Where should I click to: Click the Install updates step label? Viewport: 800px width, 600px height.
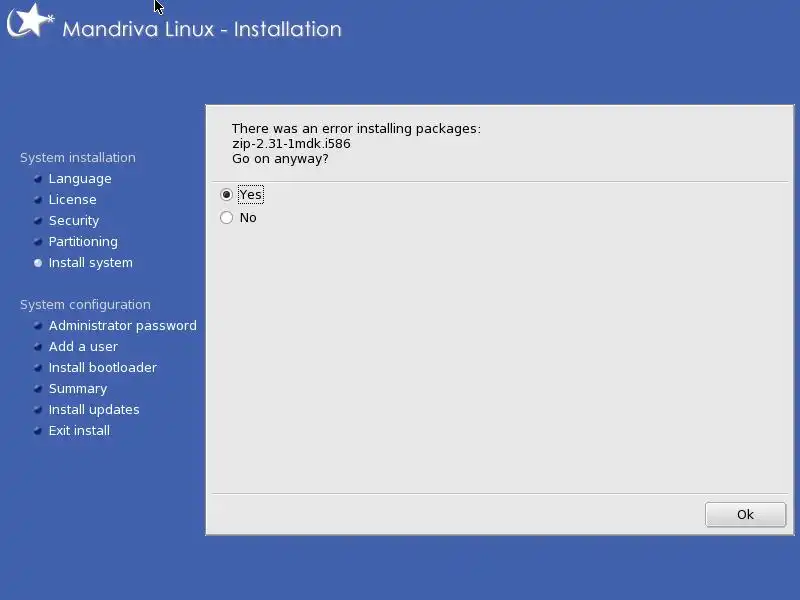pyautogui.click(x=94, y=410)
